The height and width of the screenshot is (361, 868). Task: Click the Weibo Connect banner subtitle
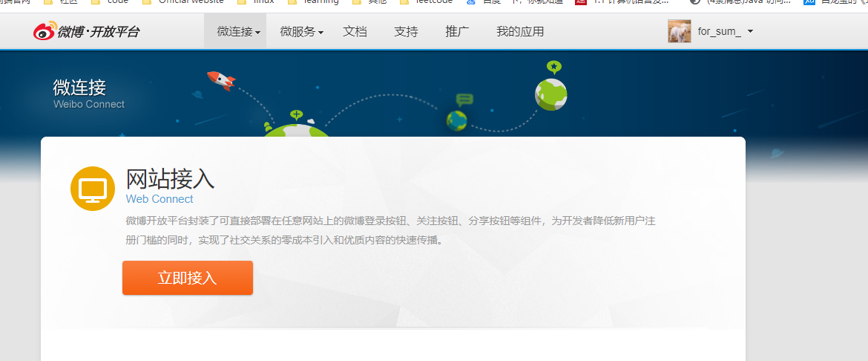[89, 104]
